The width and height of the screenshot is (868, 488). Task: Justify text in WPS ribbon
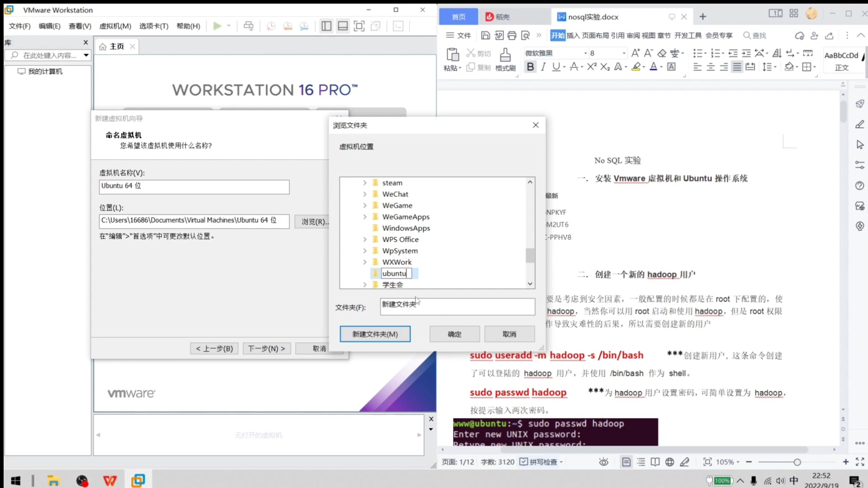pos(737,67)
